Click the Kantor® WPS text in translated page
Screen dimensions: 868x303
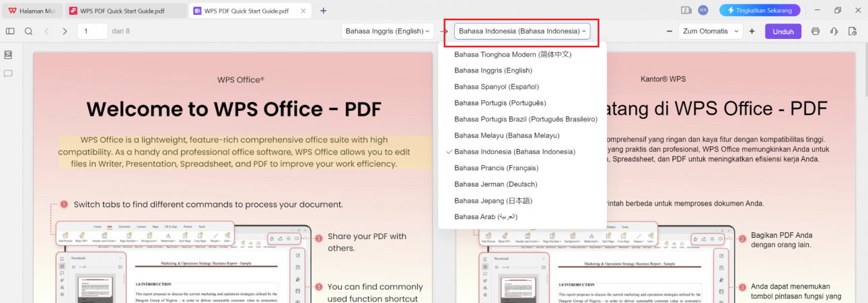tap(663, 79)
